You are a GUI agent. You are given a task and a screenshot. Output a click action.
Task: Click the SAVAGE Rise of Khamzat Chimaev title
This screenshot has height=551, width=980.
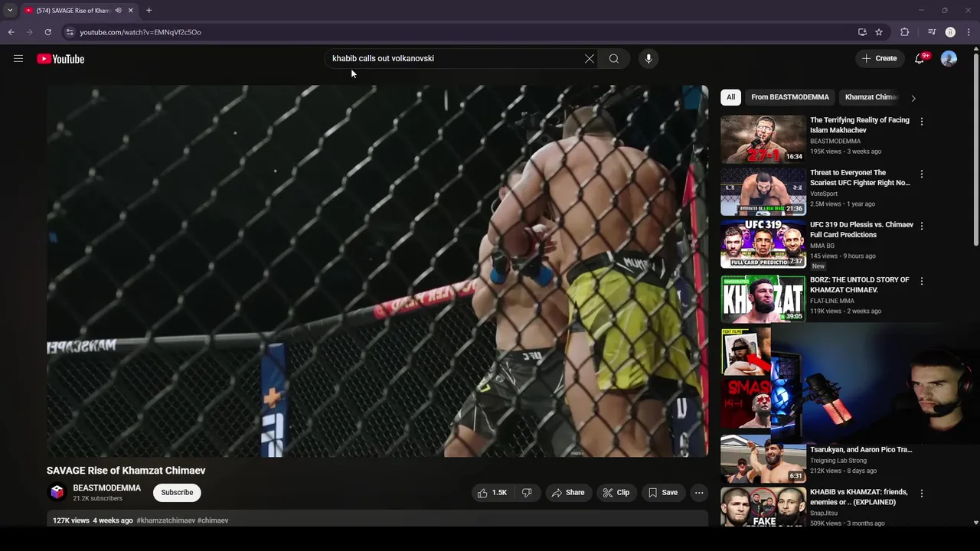[126, 471]
